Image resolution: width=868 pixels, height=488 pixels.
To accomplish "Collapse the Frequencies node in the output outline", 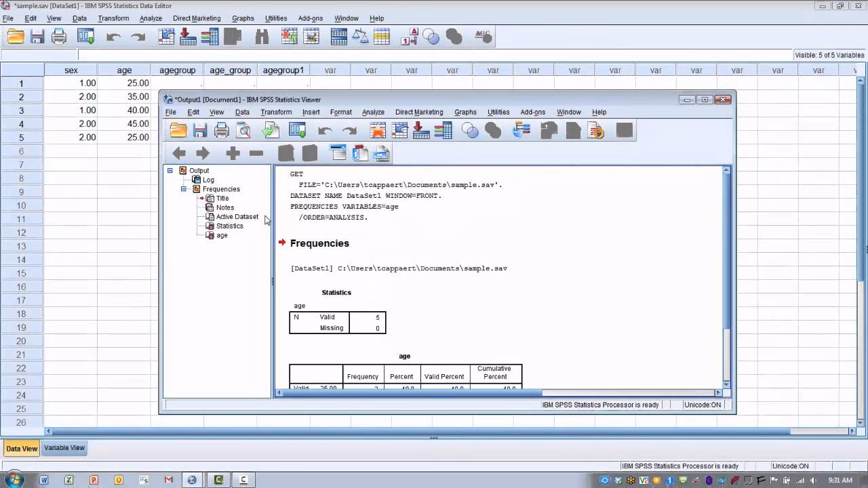I will pos(183,189).
